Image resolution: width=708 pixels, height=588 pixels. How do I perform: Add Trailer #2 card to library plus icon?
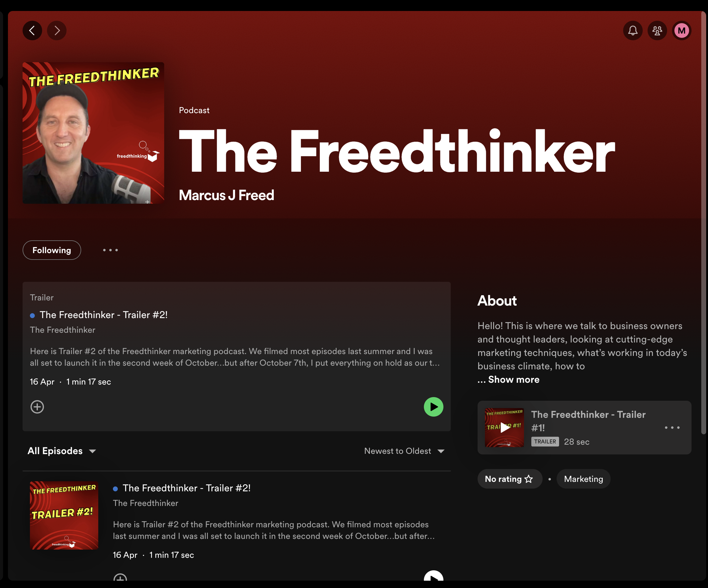click(x=37, y=407)
